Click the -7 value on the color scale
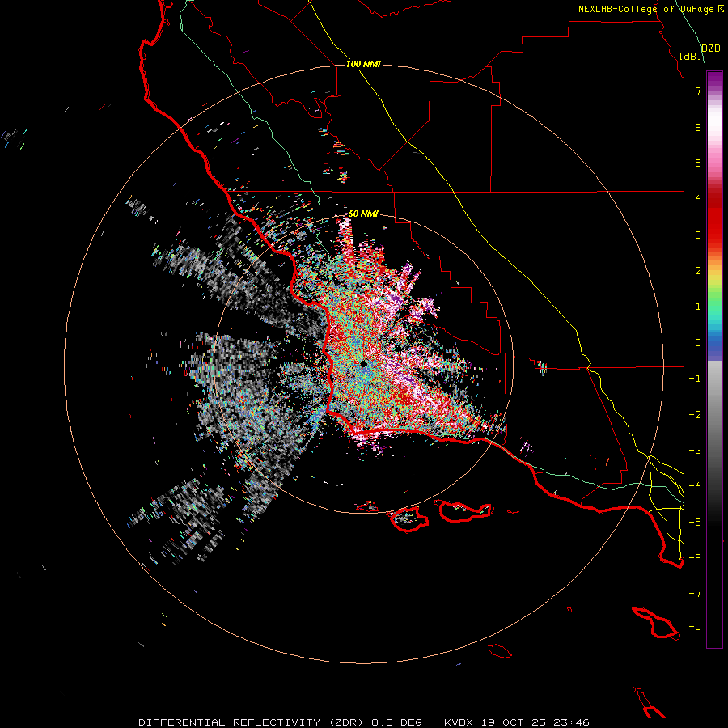728x728 pixels. pyautogui.click(x=695, y=594)
